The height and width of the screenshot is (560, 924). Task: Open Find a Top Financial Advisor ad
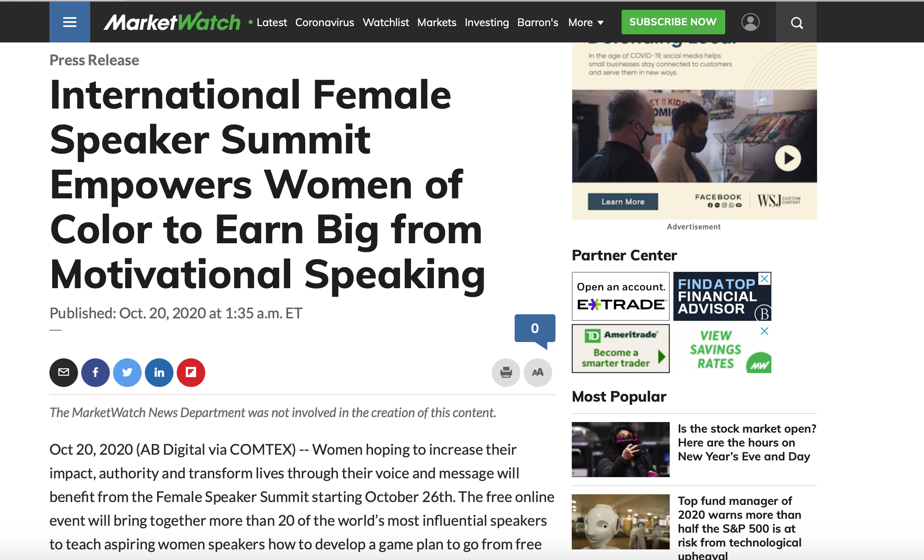click(x=722, y=296)
